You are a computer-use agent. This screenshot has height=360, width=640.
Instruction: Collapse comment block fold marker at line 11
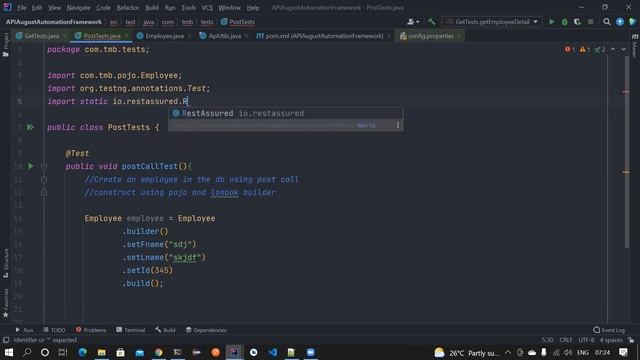44,180
